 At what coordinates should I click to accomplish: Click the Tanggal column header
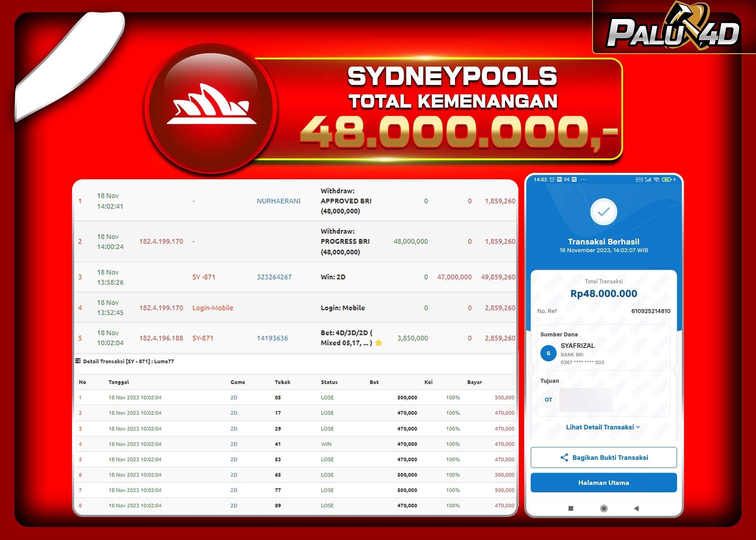(x=118, y=382)
